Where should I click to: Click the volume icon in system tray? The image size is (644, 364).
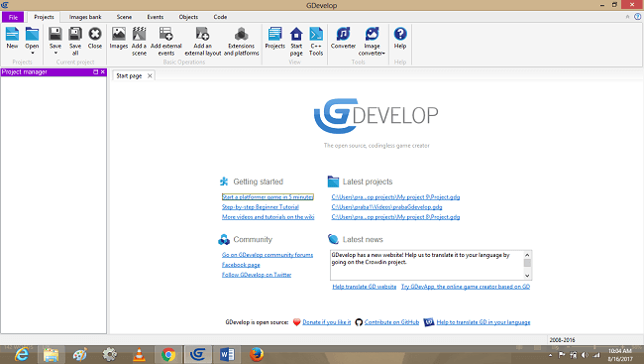pos(585,355)
